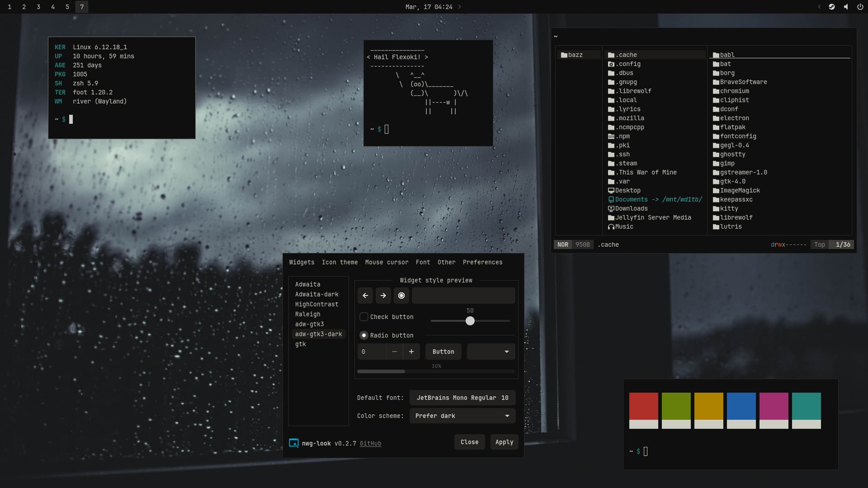
Task: Click the minus icon on the spin box
Action: point(394,352)
